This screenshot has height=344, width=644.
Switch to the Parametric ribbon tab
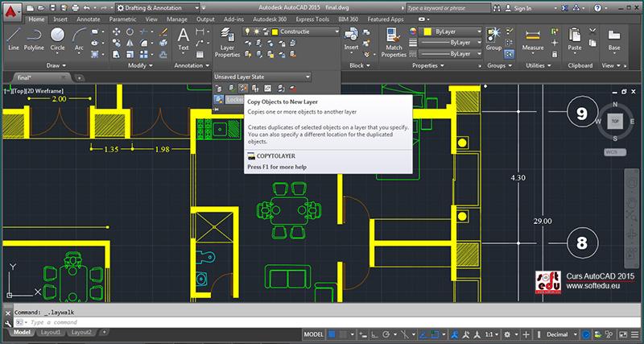tap(123, 19)
